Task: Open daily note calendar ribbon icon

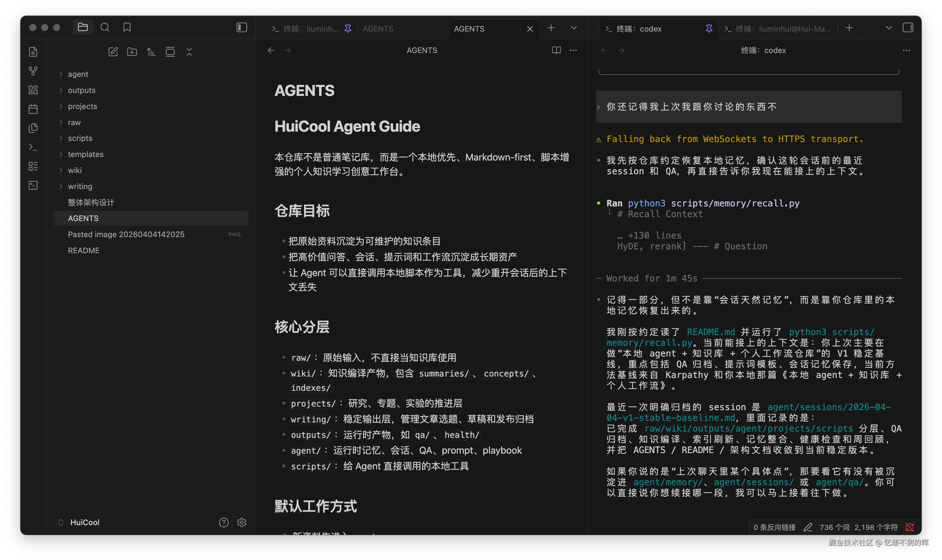Action: (33, 109)
